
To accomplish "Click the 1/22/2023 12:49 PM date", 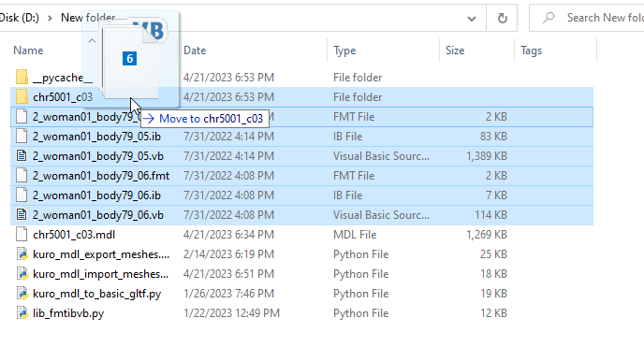I will [x=231, y=313].
